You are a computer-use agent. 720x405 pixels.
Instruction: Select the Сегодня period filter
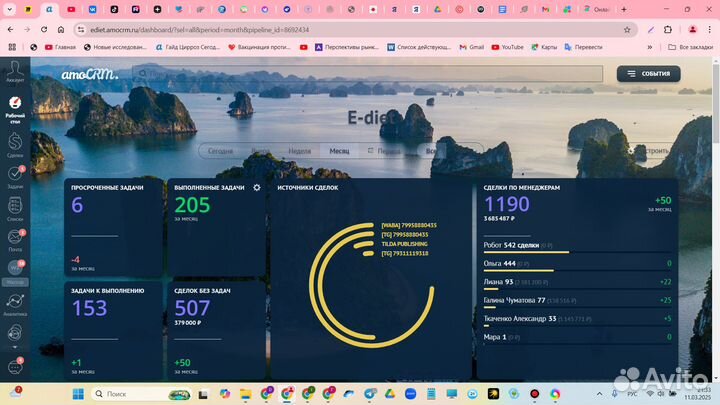[221, 151]
